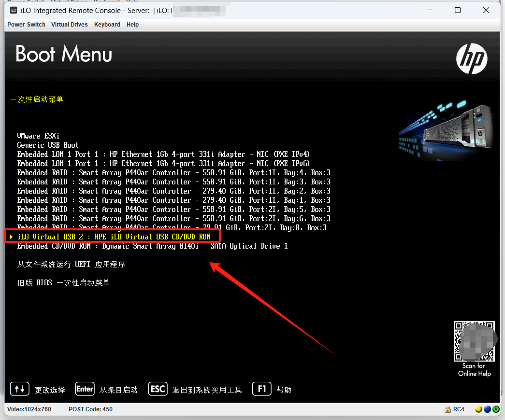The image size is (505, 420).
Task: Select the VMware ESXi boot entry
Action: point(38,136)
